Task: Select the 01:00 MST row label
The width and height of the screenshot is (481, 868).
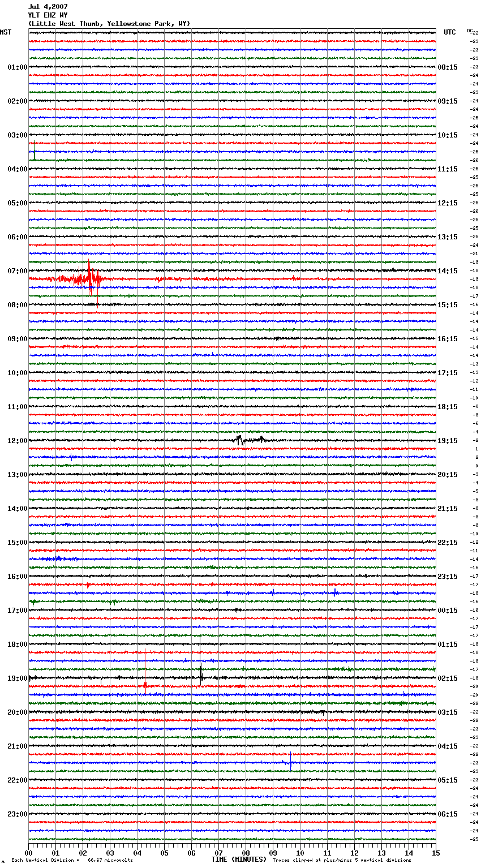Action: click(17, 67)
